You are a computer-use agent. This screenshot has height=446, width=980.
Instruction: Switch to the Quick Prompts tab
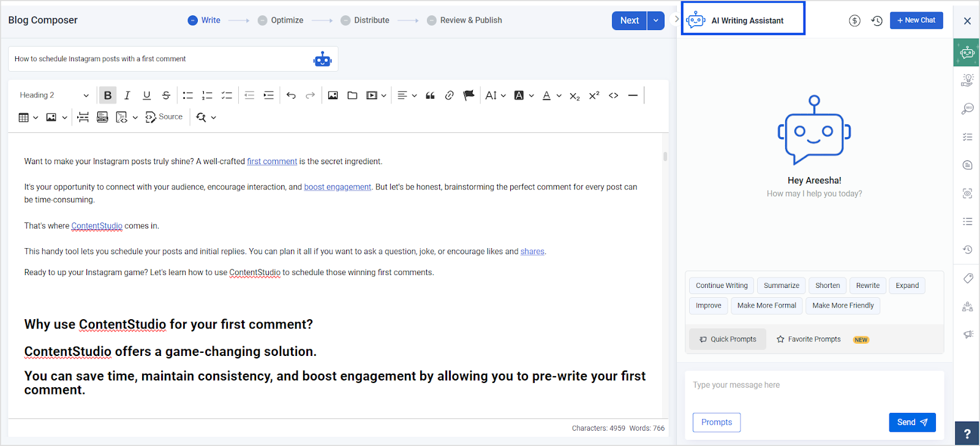tap(728, 339)
